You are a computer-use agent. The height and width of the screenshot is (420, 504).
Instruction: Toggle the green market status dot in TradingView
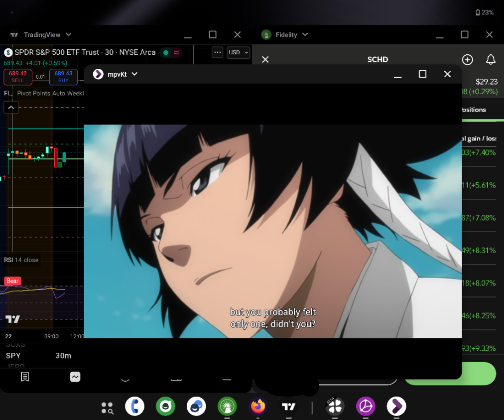pyautogui.click(x=166, y=52)
